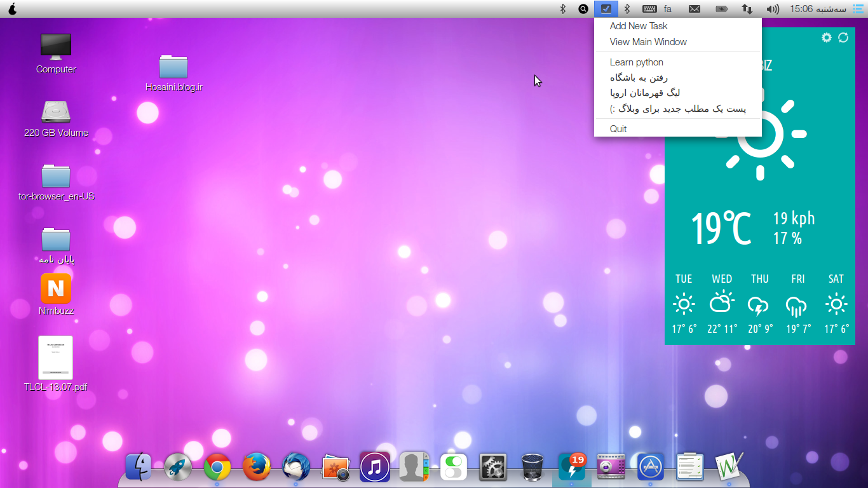Open Thunderbird mail from the dock
The image size is (868, 488).
pyautogui.click(x=296, y=468)
